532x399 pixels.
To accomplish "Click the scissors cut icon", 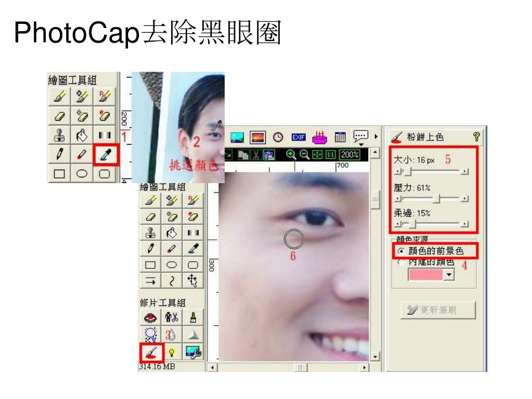I will point(256,155).
